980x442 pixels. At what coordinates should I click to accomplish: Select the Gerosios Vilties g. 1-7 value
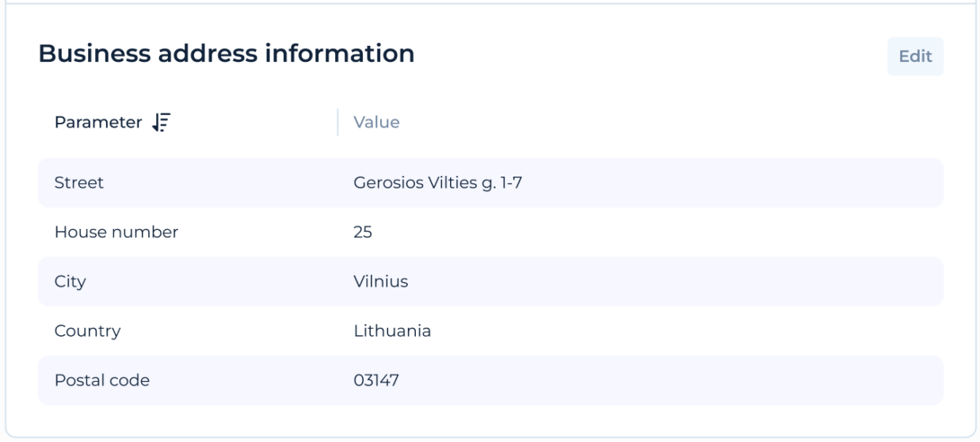(437, 183)
